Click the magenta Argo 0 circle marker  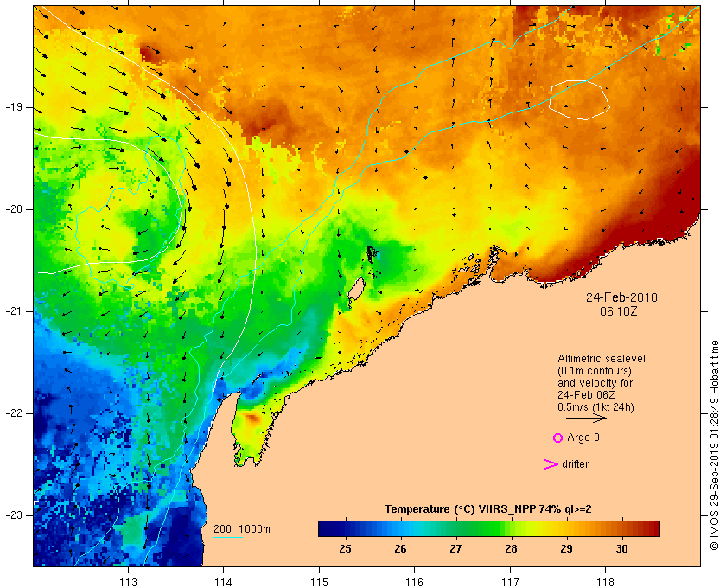pos(557,438)
